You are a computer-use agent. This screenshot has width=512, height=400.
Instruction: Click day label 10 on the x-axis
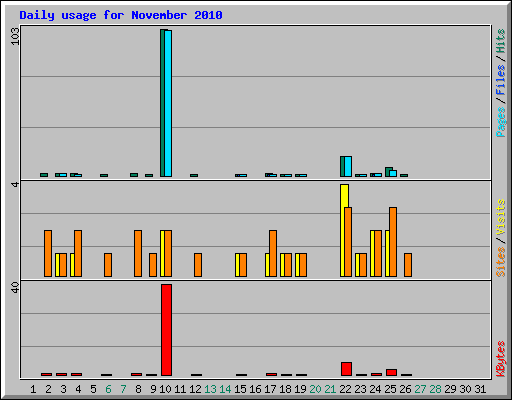coord(165,389)
